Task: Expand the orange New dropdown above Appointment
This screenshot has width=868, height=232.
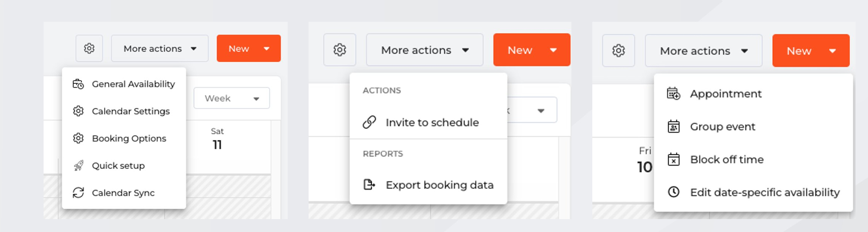Action: point(811,51)
